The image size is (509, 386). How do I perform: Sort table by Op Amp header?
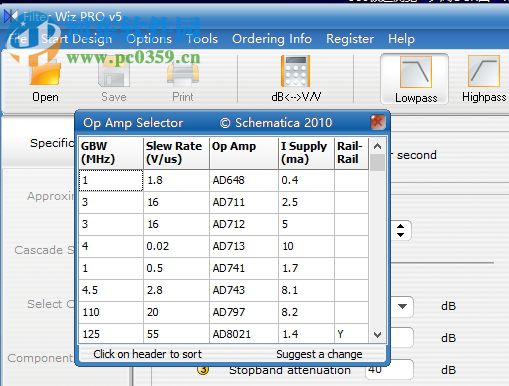pos(244,153)
